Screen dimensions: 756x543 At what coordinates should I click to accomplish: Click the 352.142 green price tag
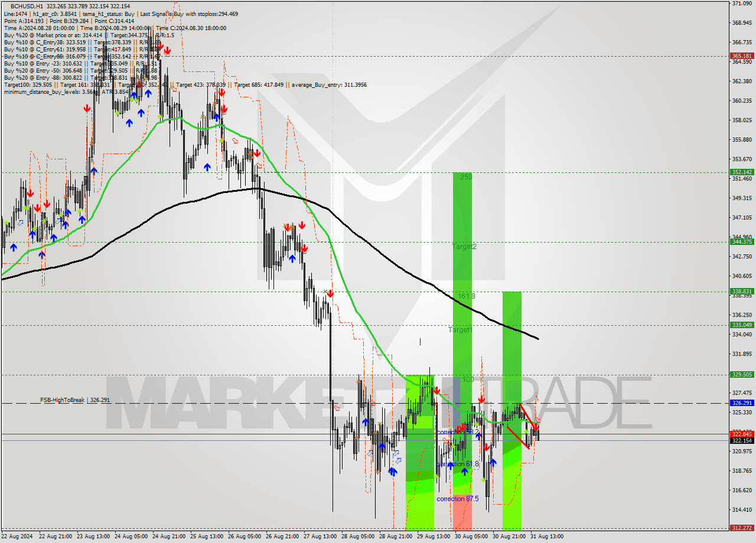pos(741,172)
